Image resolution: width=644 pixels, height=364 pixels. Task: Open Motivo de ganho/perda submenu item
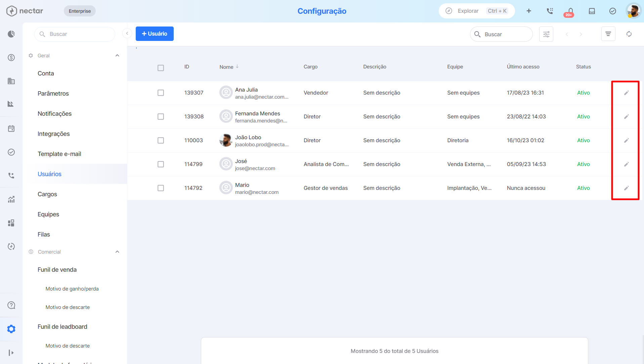coord(72,289)
